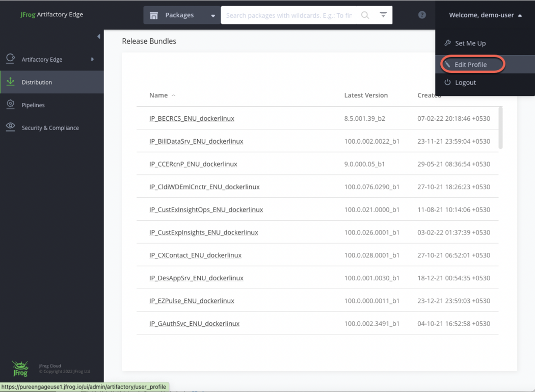This screenshot has width=535, height=392.
Task: Click version 100.0.000.0011_b1 cell
Action: [x=371, y=301]
